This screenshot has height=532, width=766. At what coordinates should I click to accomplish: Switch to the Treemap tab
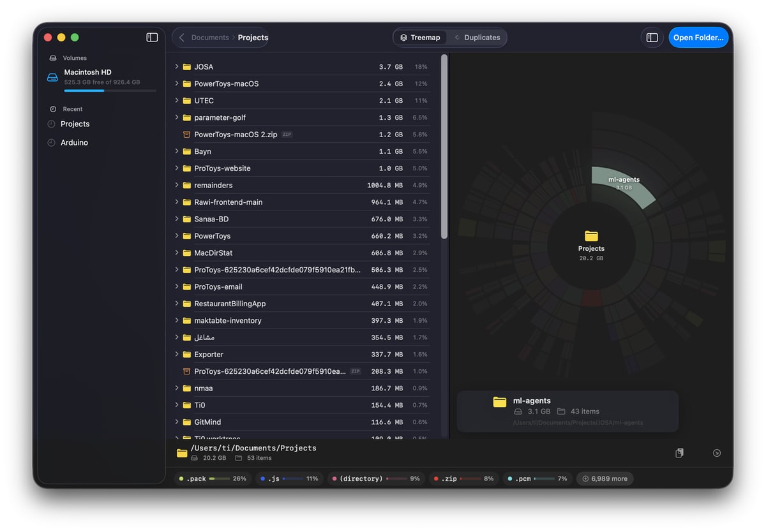(420, 38)
